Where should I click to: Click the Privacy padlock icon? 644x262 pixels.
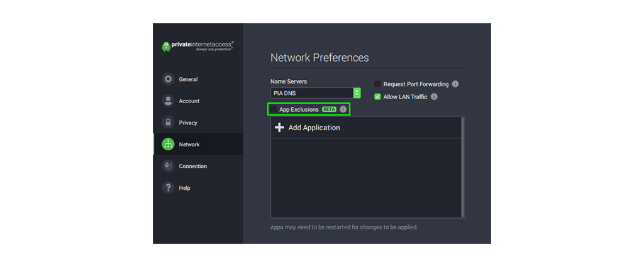point(168,123)
